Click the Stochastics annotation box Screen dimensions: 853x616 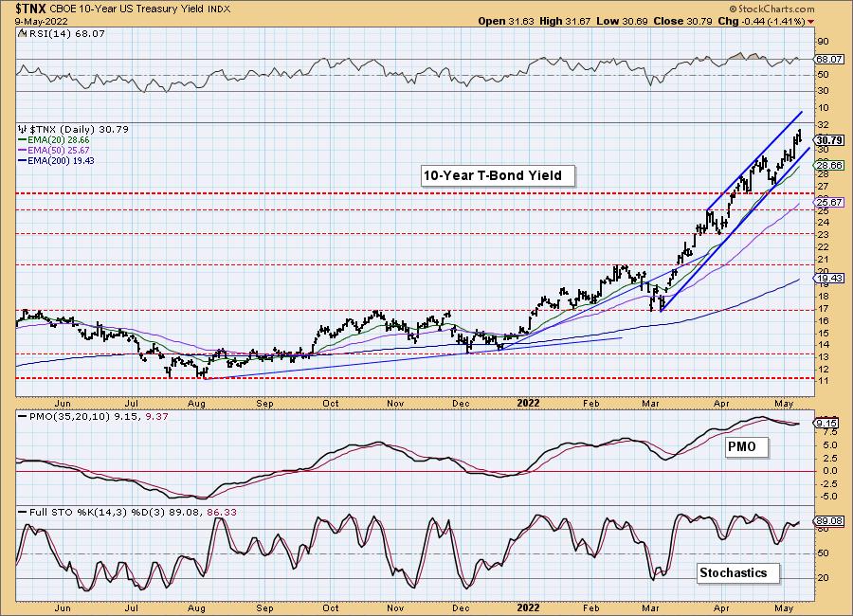click(737, 573)
